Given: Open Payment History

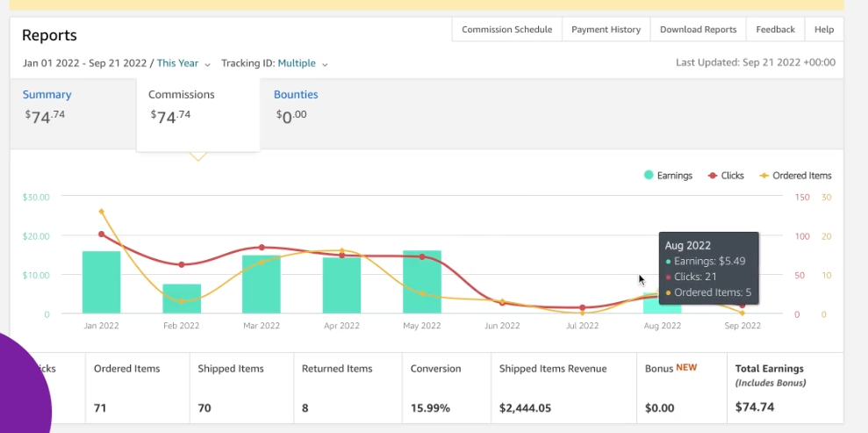Looking at the screenshot, I should pos(606,29).
